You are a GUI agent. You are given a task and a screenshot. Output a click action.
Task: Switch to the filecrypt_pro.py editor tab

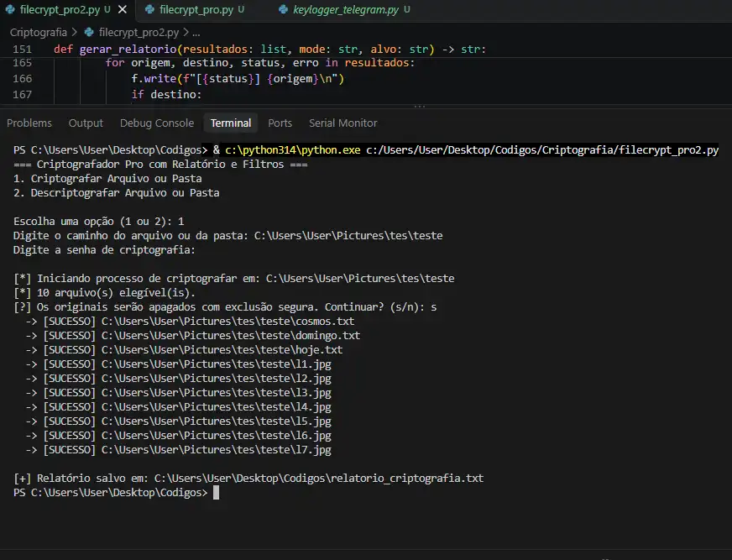click(x=196, y=9)
